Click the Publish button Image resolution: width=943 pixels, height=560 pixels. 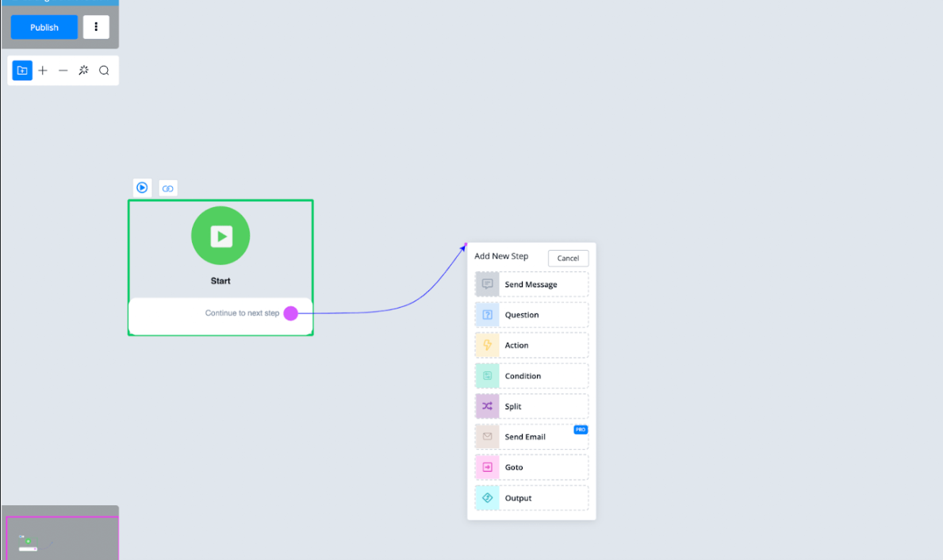(44, 27)
